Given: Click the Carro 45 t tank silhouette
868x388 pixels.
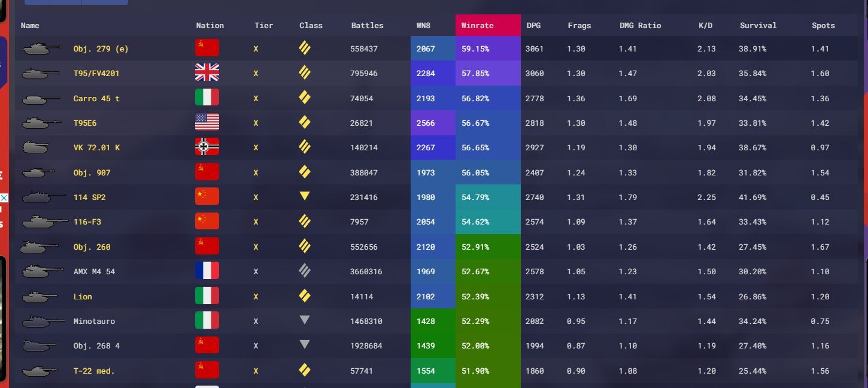Looking at the screenshot, I should coord(41,98).
